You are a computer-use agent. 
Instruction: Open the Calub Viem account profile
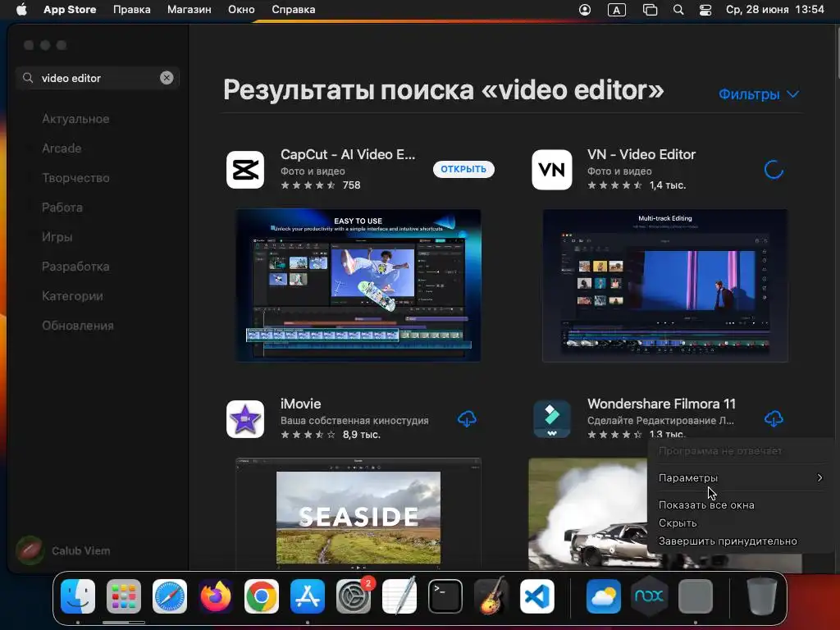click(63, 550)
